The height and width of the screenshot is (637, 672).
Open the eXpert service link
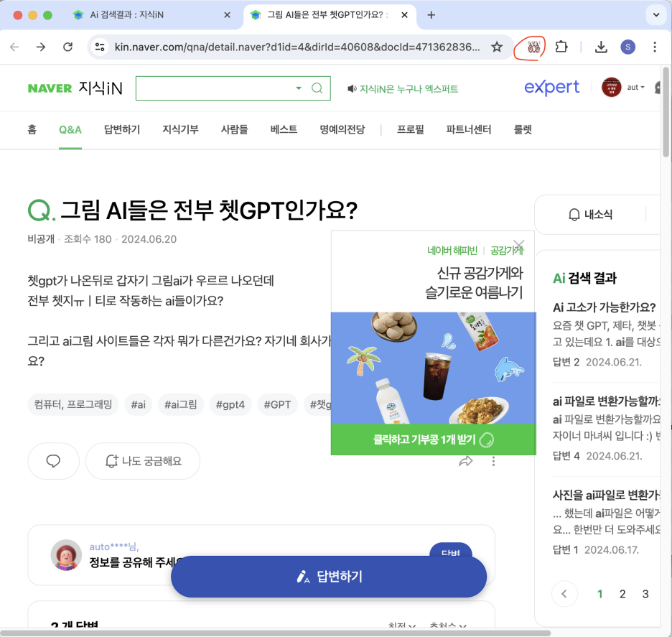pos(551,88)
